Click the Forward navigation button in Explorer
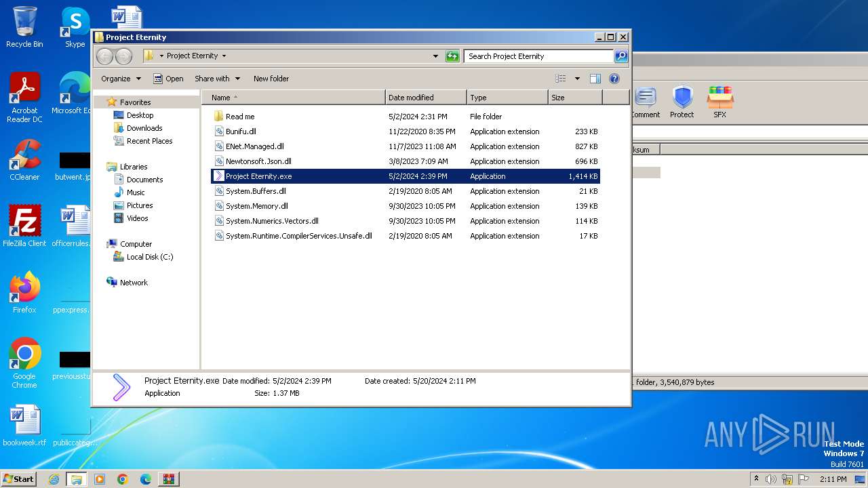This screenshot has width=868, height=488. coord(123,56)
